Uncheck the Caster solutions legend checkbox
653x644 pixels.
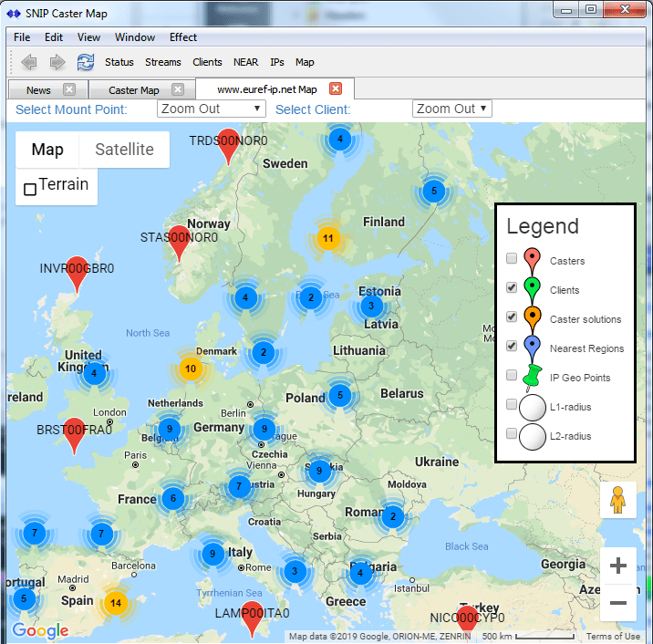512,317
